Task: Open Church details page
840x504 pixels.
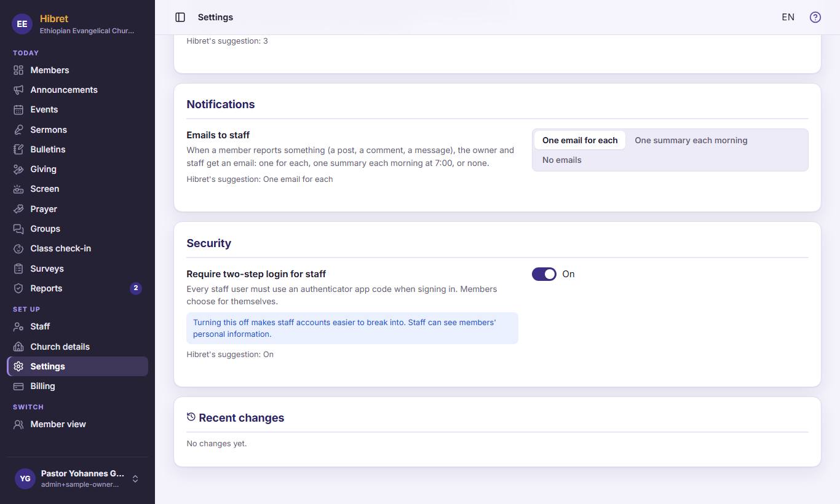Action: 77,347
